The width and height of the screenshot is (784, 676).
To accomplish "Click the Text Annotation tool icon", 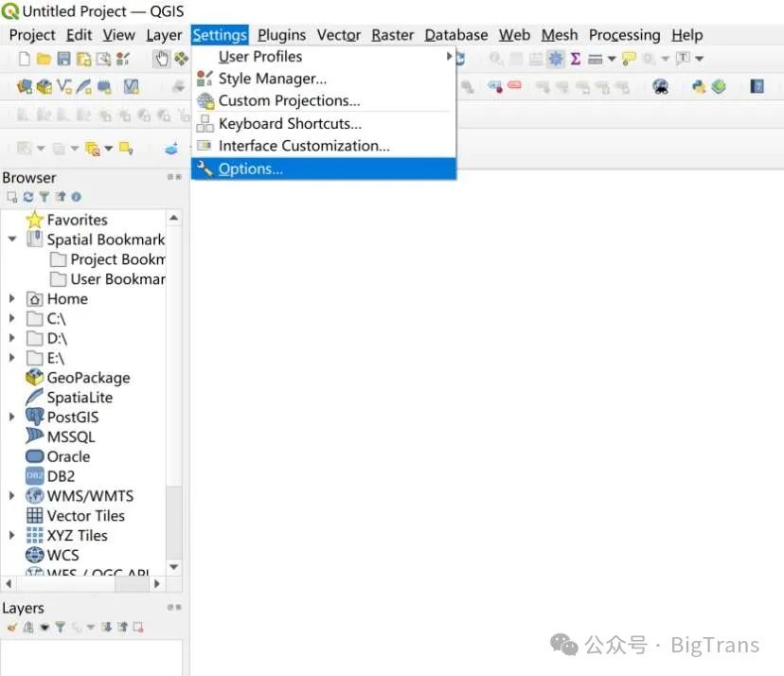I will coord(683,59).
